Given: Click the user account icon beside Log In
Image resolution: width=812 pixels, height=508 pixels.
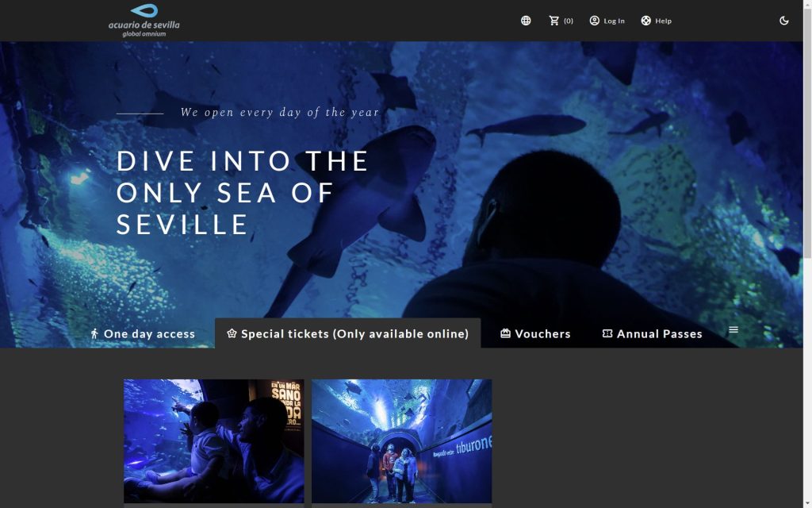Looking at the screenshot, I should pos(595,21).
